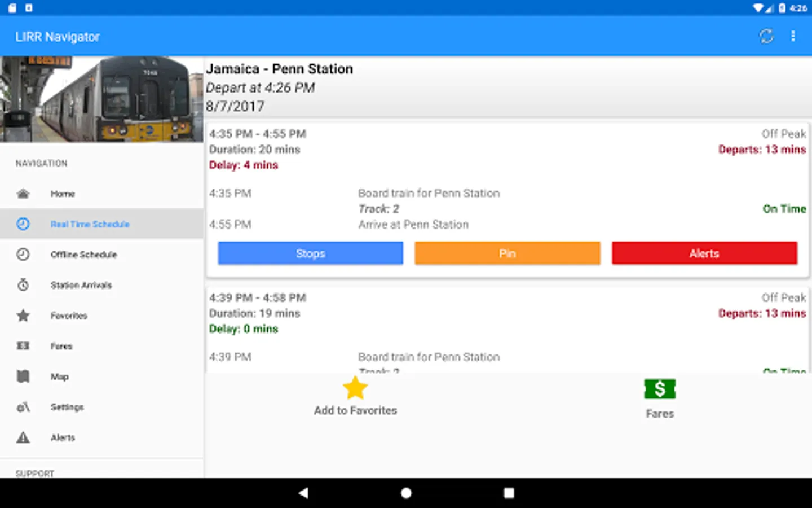Open Home from the navigation drawer

pos(101,194)
